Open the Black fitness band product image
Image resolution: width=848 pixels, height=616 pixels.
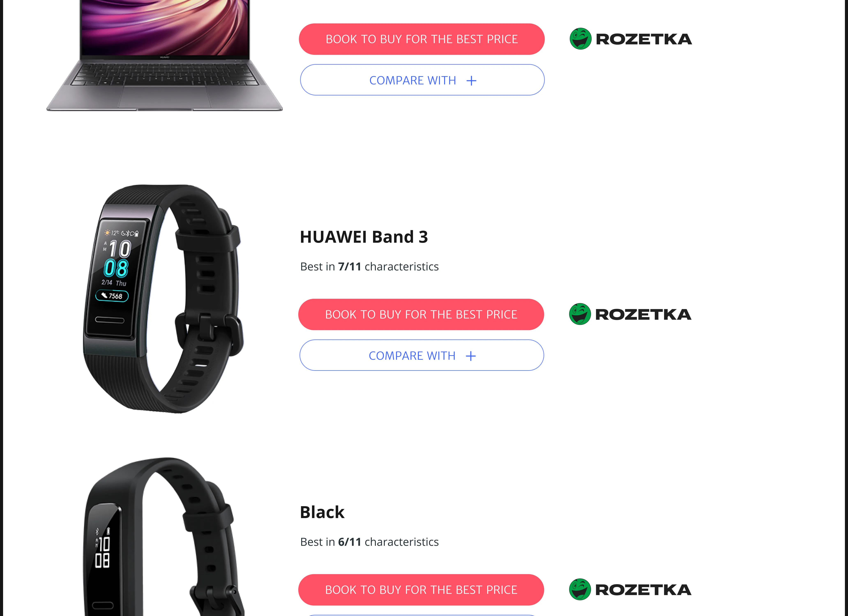pyautogui.click(x=164, y=536)
